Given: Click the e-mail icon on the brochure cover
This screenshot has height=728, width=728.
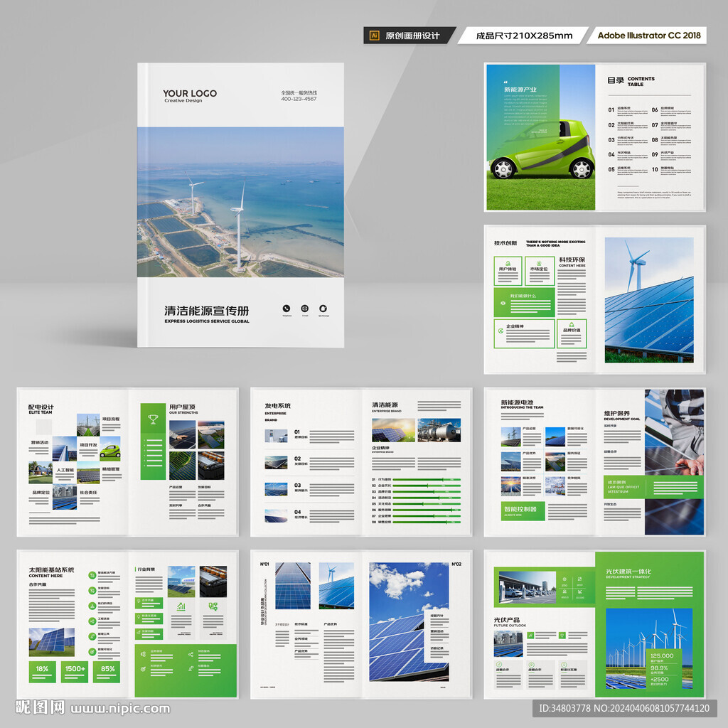Looking at the screenshot, I should coord(304,309).
